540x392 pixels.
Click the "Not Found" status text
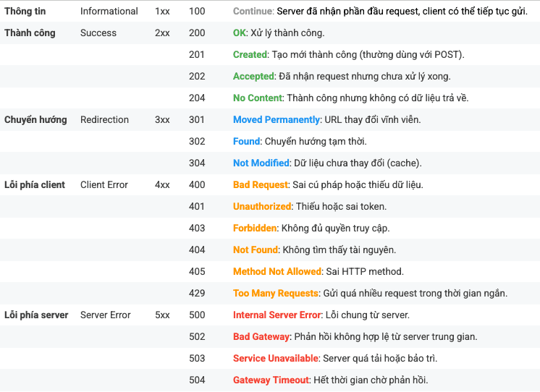point(256,250)
